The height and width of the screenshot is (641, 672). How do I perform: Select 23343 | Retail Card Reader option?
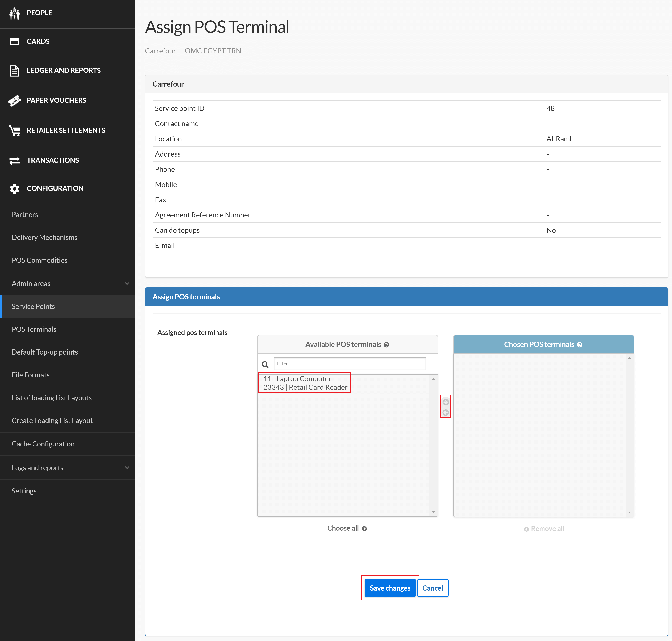pos(305,387)
